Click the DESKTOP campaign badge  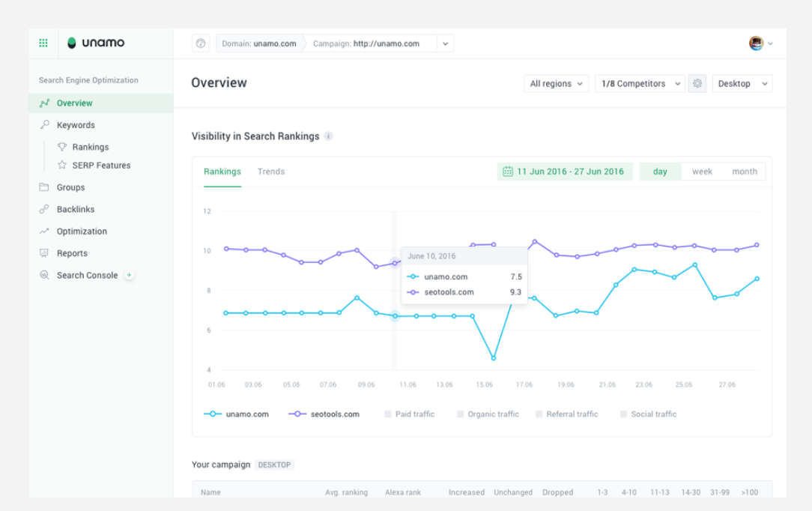(274, 465)
